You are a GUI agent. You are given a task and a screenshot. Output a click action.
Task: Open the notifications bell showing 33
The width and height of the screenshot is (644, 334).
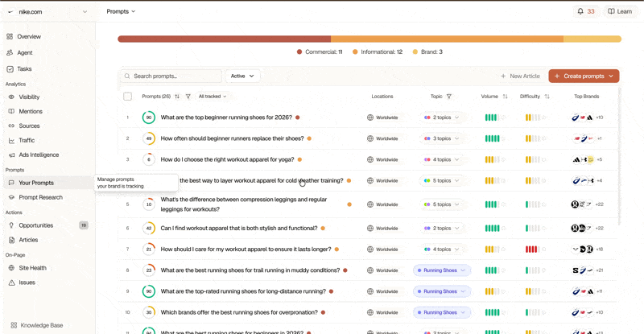click(x=586, y=11)
